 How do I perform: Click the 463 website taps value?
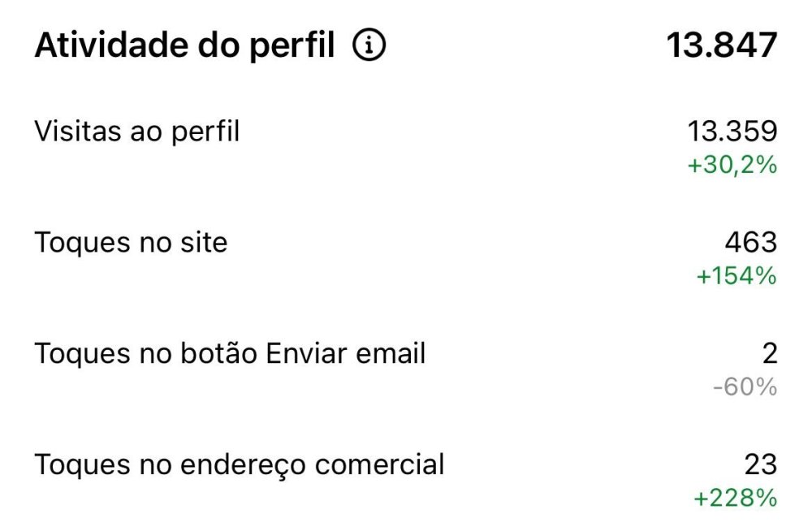[752, 242]
